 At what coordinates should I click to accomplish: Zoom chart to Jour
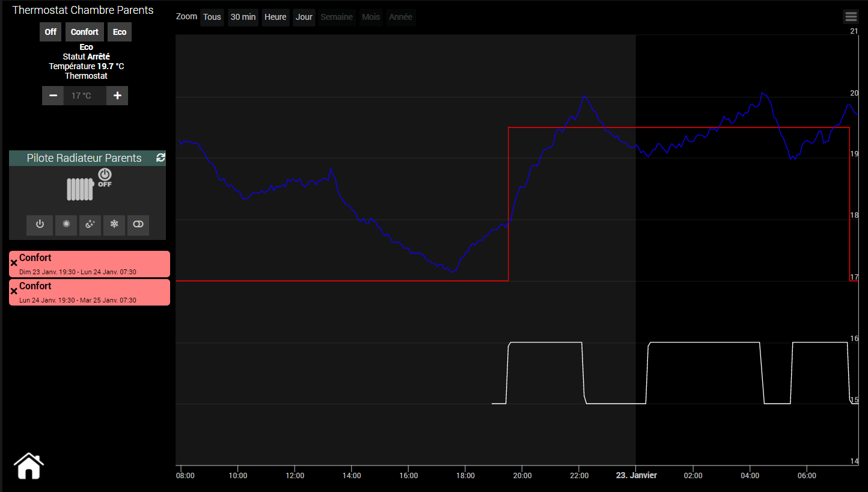(x=304, y=17)
